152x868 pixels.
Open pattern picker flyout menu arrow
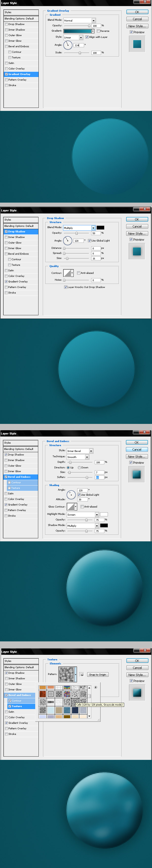point(96,687)
